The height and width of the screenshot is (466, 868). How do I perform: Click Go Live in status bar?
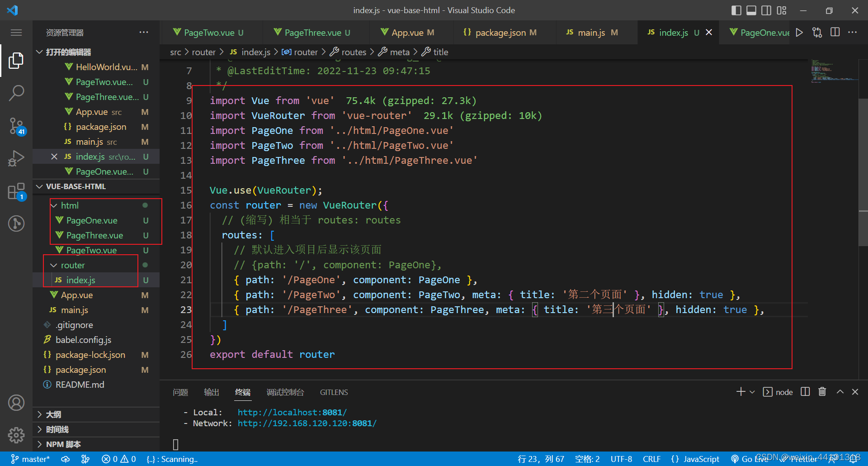click(x=750, y=459)
